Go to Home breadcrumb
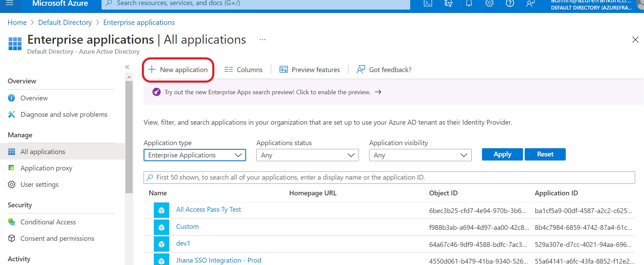 point(17,23)
